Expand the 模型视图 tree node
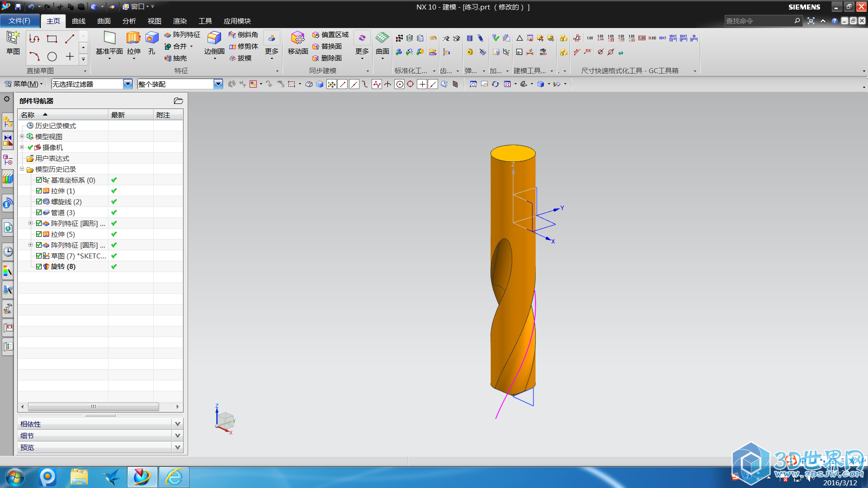The height and width of the screenshot is (488, 868). tap(22, 136)
